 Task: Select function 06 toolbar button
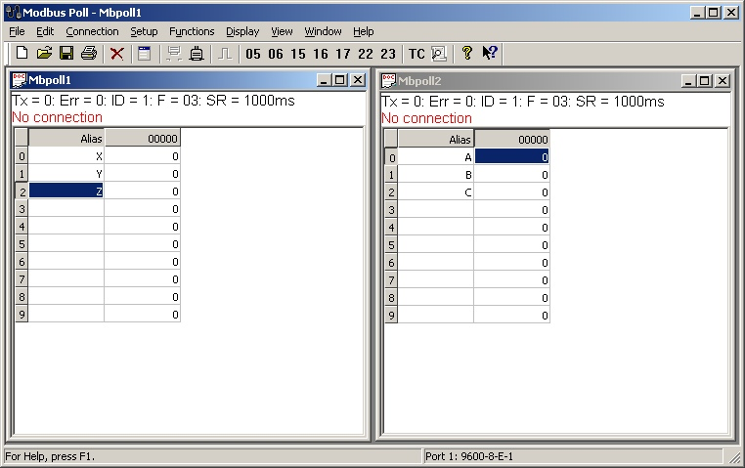276,54
